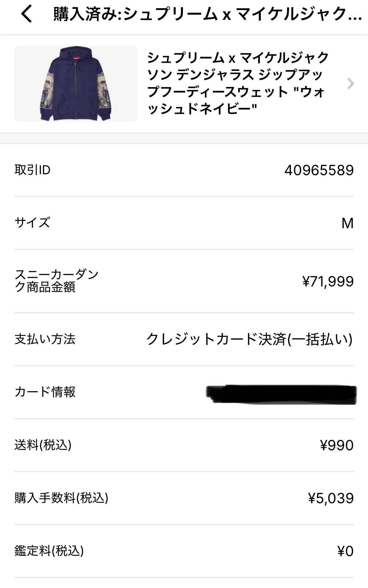Tap the back arrow icon
The image size is (368, 588).
27,14
